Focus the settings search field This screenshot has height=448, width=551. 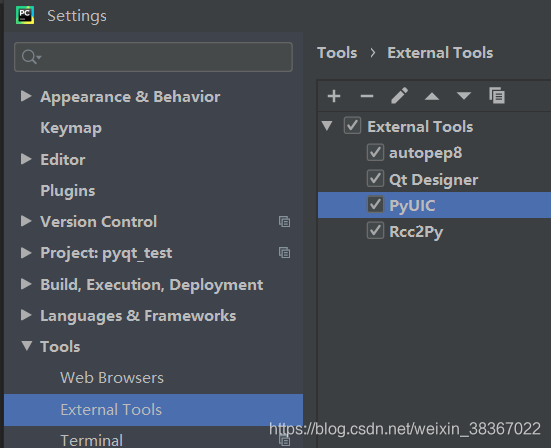154,57
